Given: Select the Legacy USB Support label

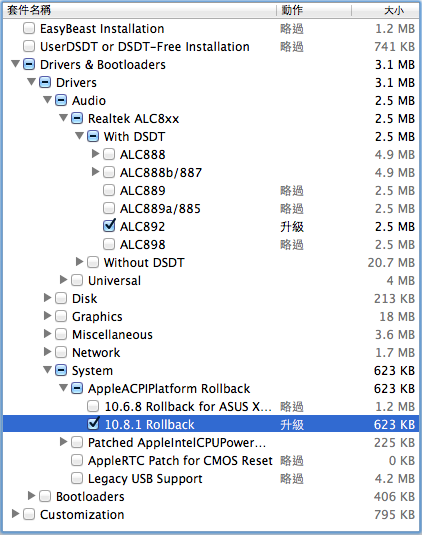Looking at the screenshot, I should click(x=145, y=479).
